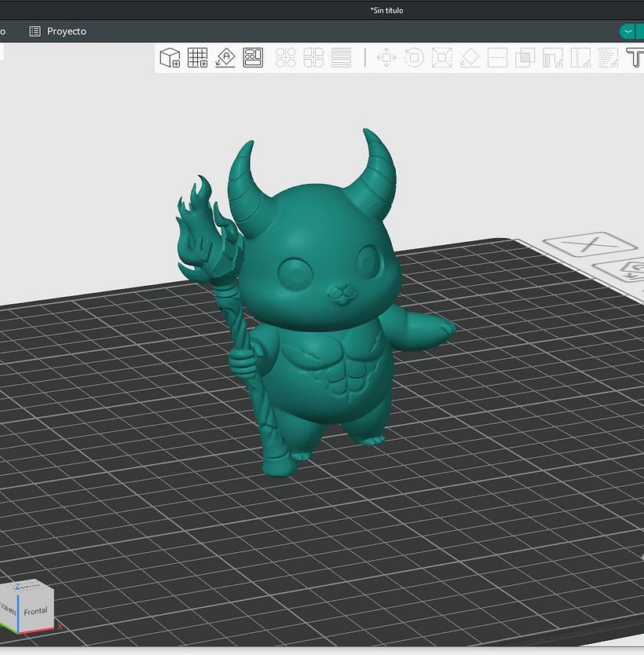644x655 pixels.
Task: Select the Scale tool
Action: 441,57
